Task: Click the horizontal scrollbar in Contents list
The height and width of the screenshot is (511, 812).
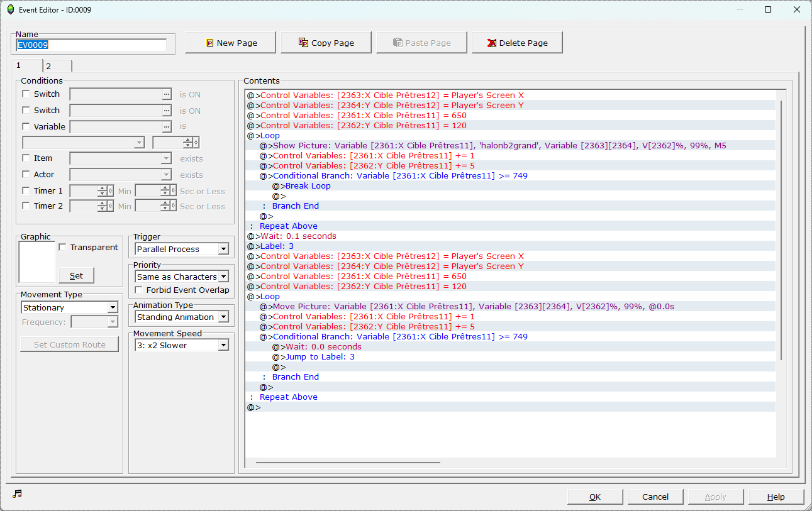Action: coord(348,463)
